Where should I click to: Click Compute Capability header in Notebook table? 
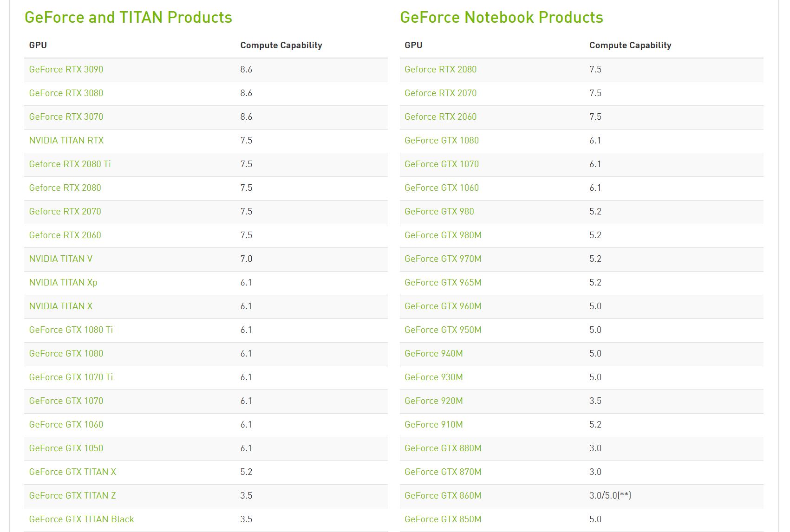630,45
